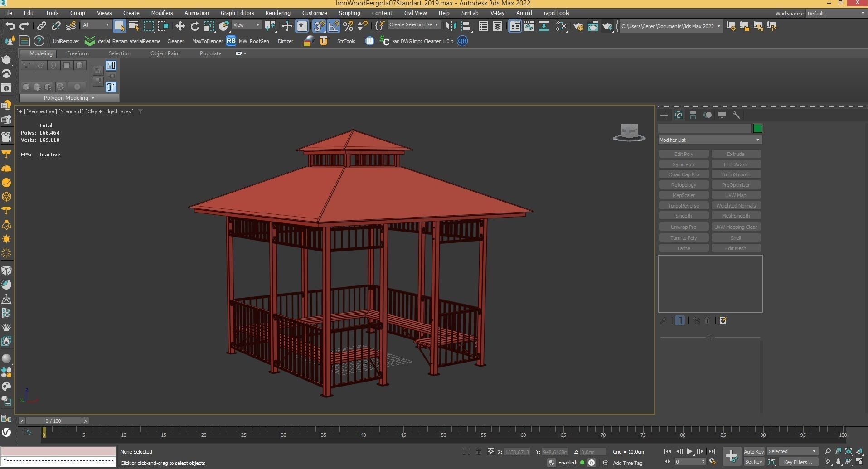
Task: Switch to the Hierarchy panel icon
Action: pyautogui.click(x=693, y=115)
